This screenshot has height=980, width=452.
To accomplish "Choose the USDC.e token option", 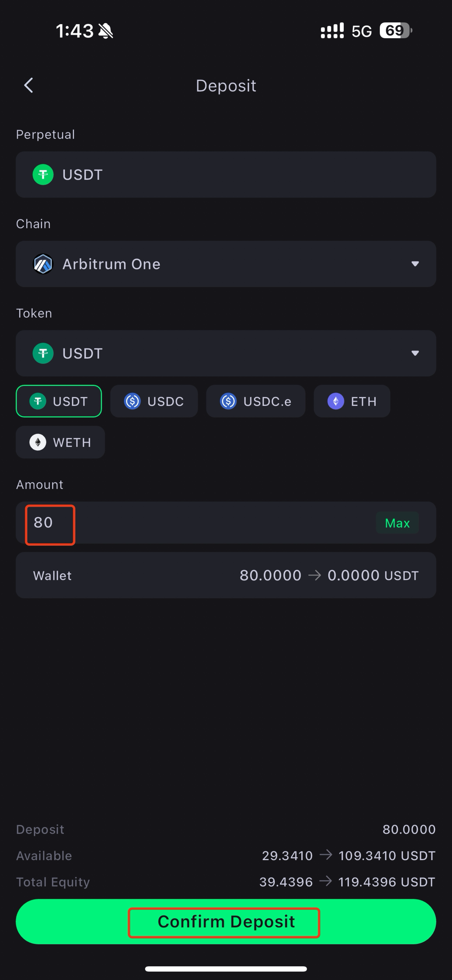I will point(256,401).
